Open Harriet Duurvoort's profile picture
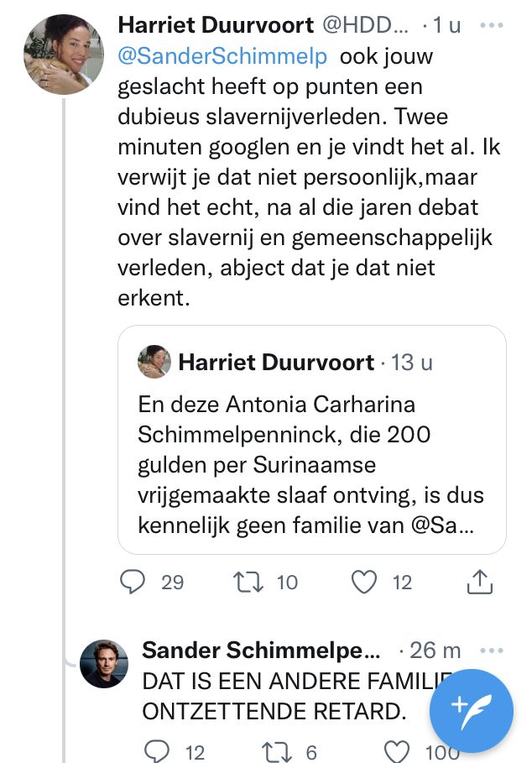This screenshot has height=763, width=532. pyautogui.click(x=64, y=55)
